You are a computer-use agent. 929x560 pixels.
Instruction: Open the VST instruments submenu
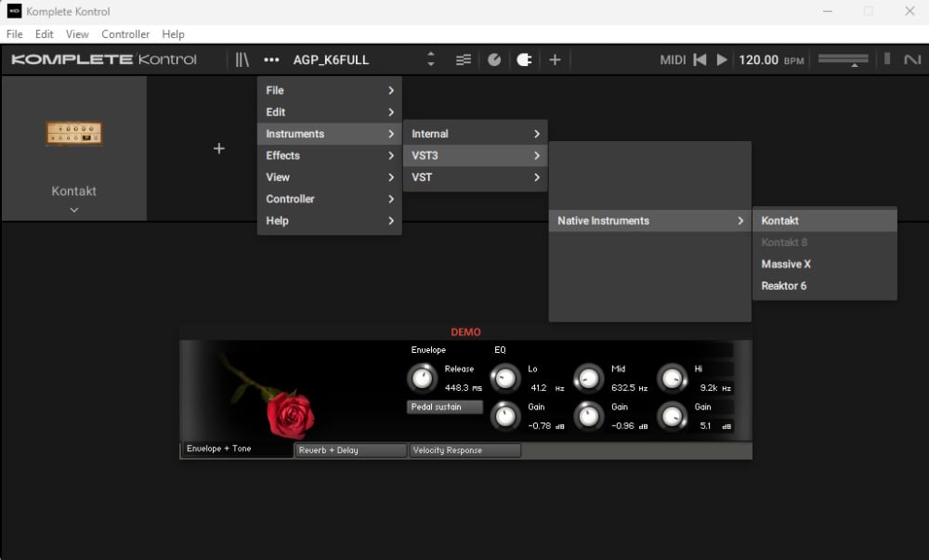tap(475, 177)
